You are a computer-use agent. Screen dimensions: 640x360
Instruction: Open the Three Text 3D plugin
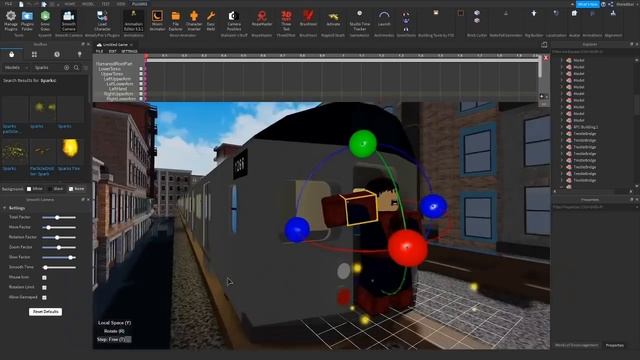point(286,20)
